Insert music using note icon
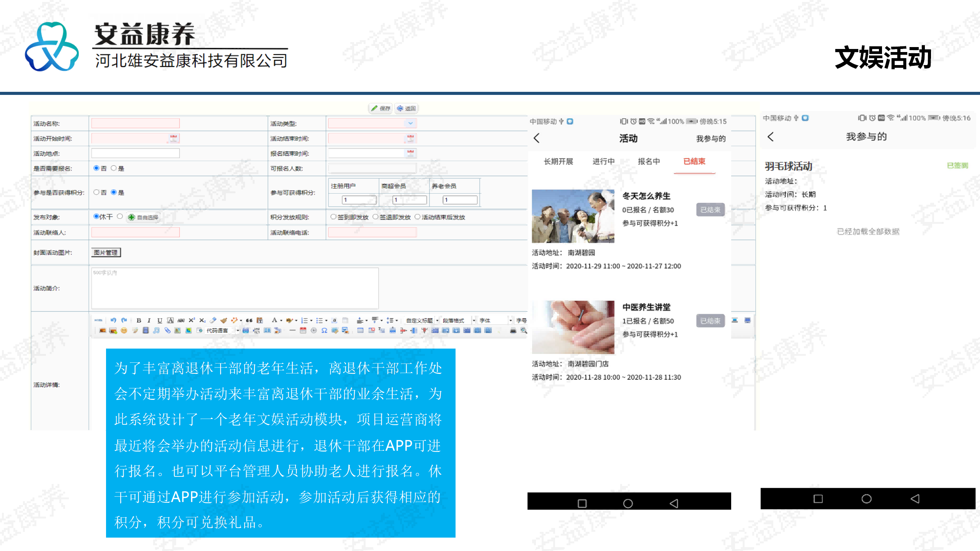Image resolution: width=980 pixels, height=551 pixels. click(x=156, y=331)
